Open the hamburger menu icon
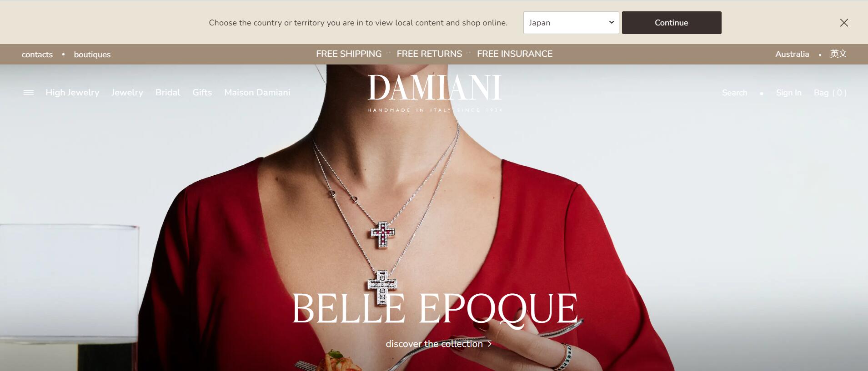The height and width of the screenshot is (371, 868). click(29, 93)
